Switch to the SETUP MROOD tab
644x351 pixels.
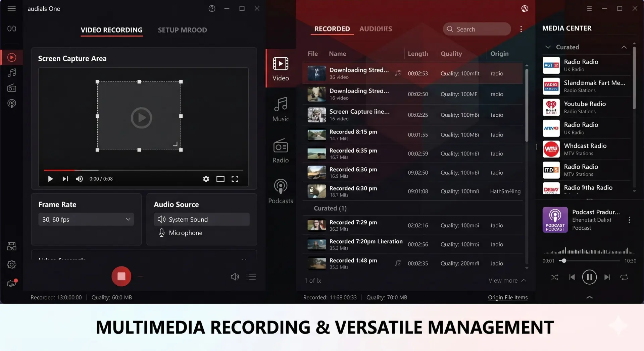[x=182, y=30]
